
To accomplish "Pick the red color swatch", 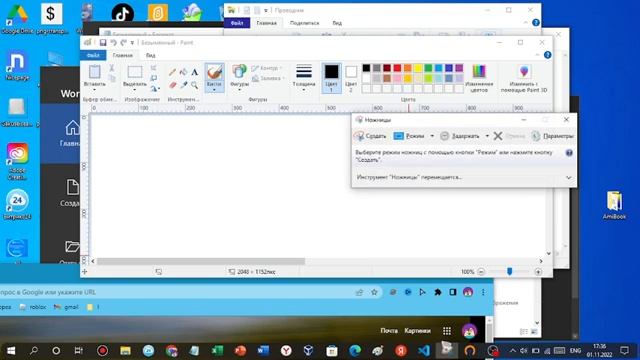I will 397,68.
